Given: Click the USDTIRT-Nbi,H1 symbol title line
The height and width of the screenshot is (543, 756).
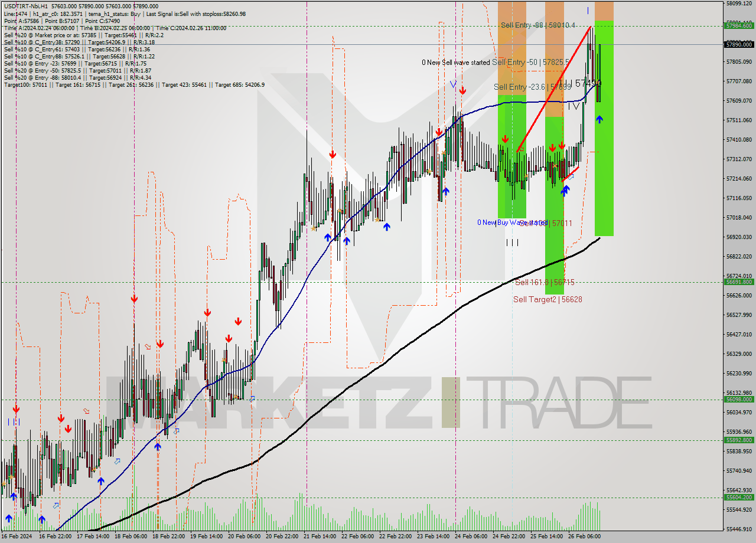Looking at the screenshot, I should click(x=81, y=6).
